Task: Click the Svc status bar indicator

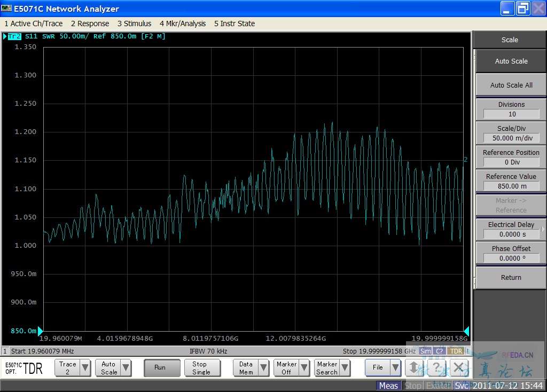Action: click(462, 386)
